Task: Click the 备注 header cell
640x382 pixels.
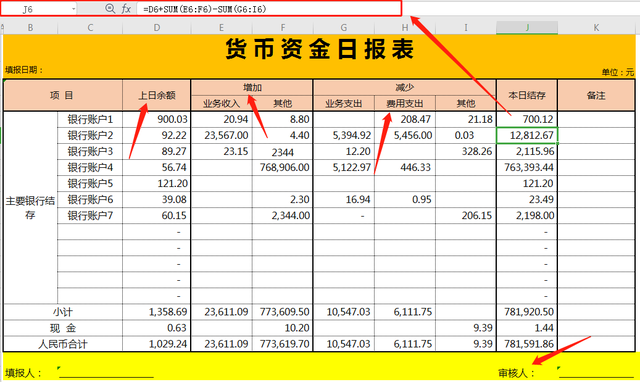Action: click(x=596, y=95)
